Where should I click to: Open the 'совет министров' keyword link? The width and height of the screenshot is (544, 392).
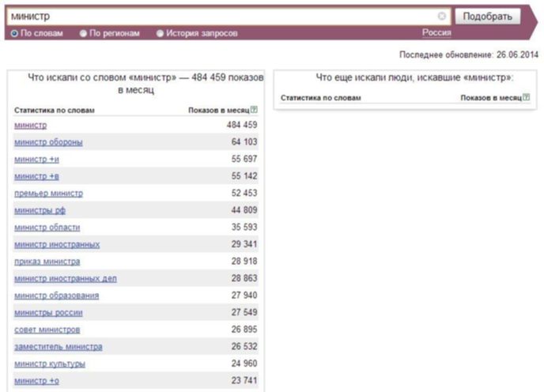coord(47,330)
